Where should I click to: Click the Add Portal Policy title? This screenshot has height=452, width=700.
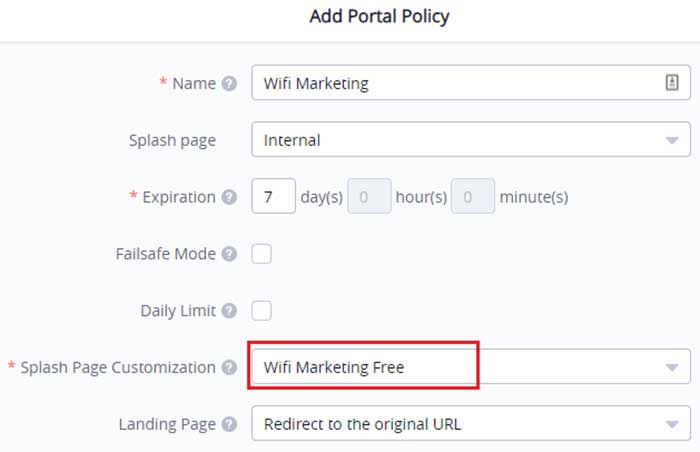(x=379, y=17)
